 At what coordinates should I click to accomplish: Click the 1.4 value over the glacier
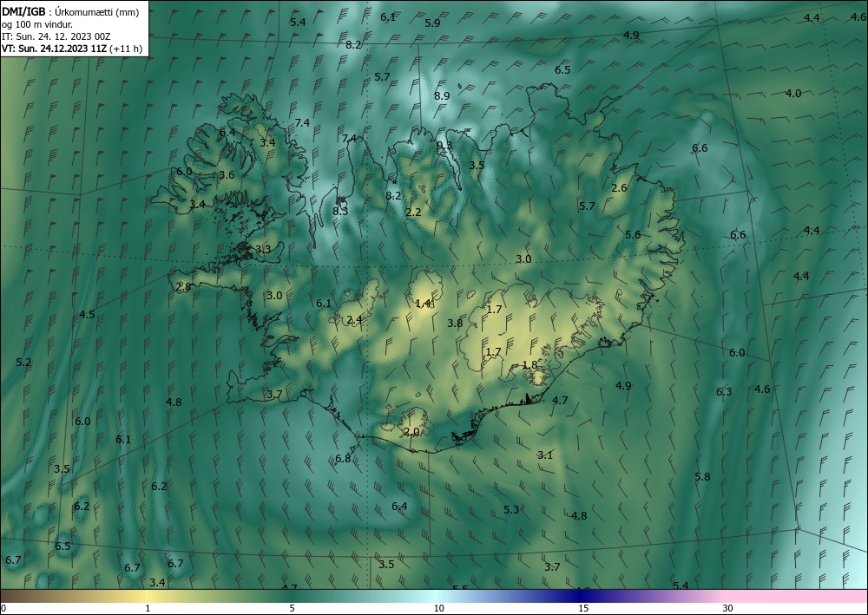click(x=423, y=303)
